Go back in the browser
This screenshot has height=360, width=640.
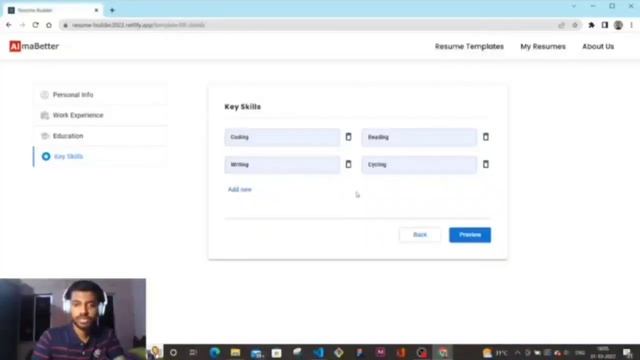(9, 25)
